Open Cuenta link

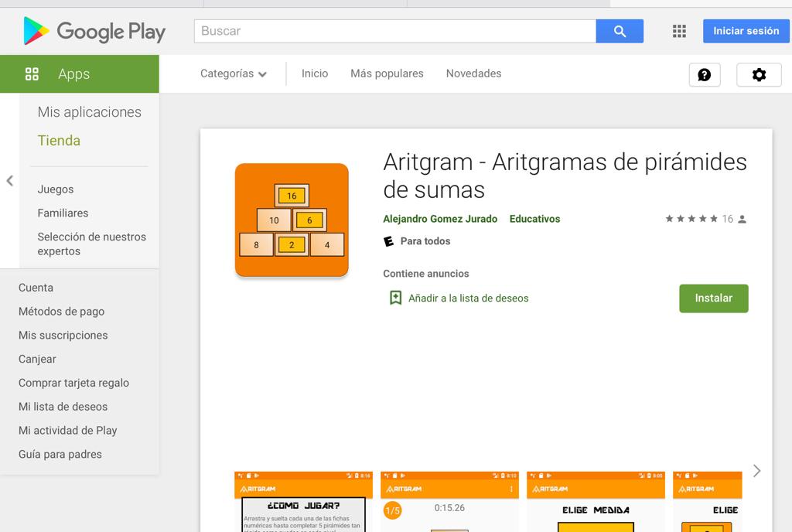36,288
